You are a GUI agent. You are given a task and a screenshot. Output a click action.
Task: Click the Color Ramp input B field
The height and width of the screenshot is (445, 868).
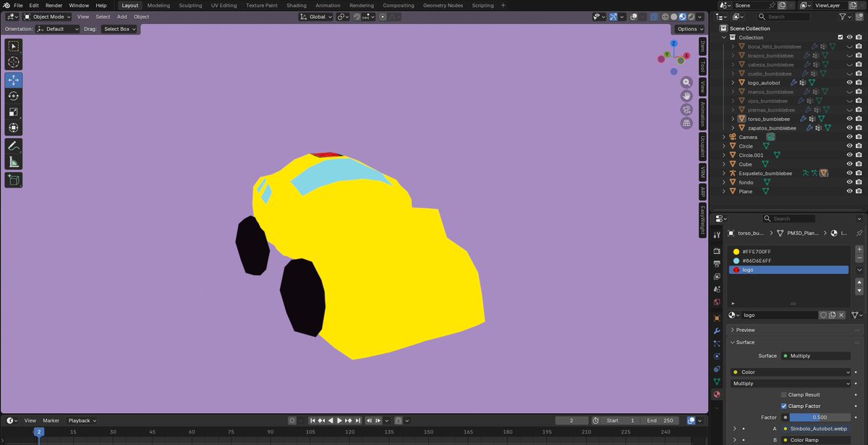point(815,440)
